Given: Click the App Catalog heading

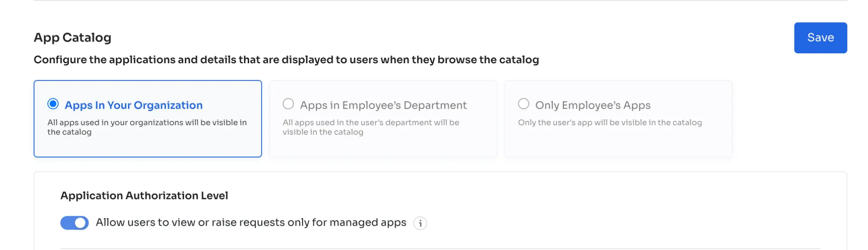Looking at the screenshot, I should 72,38.
